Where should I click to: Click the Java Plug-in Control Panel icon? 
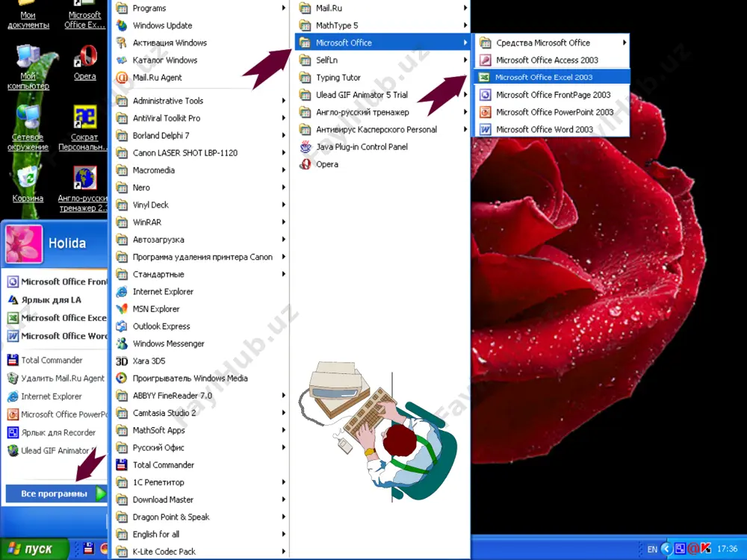pos(306,146)
